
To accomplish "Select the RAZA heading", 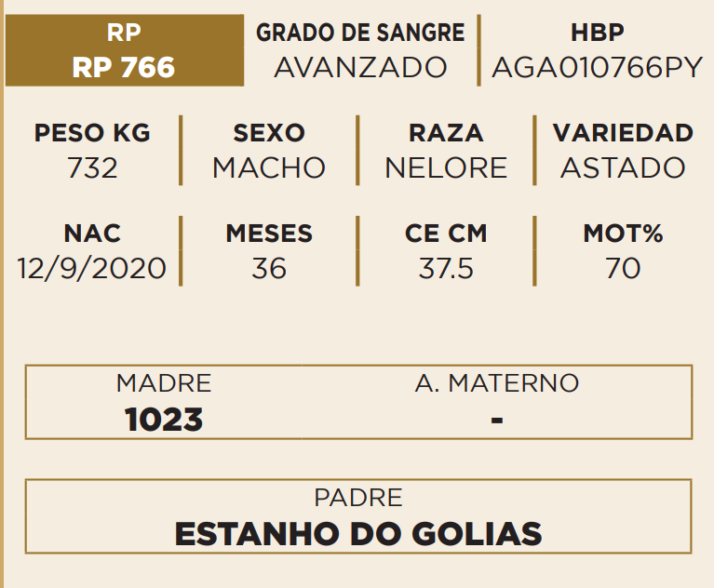I will click(446, 133).
